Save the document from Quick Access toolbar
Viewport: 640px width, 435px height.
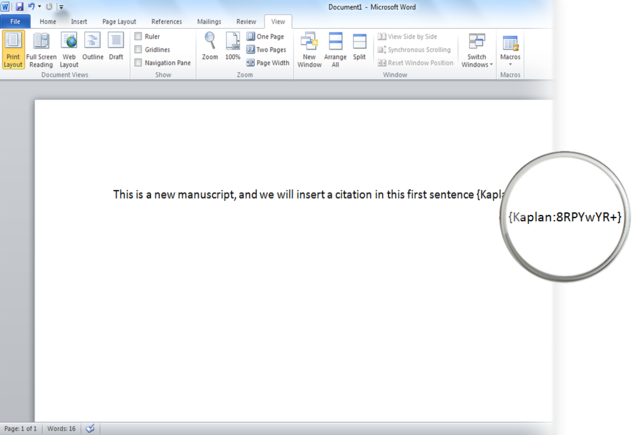19,7
